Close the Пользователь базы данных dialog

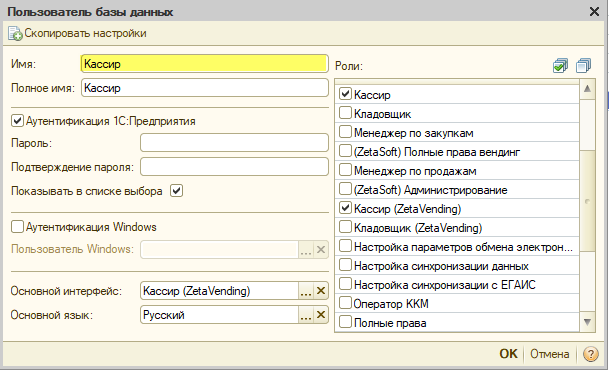(594, 12)
